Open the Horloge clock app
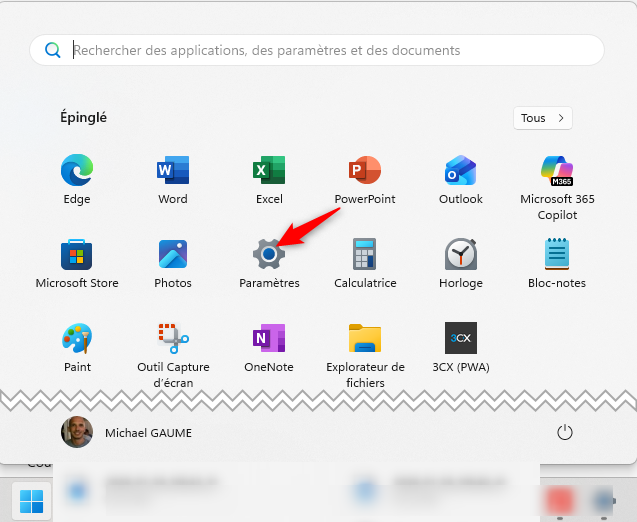 coord(461,255)
